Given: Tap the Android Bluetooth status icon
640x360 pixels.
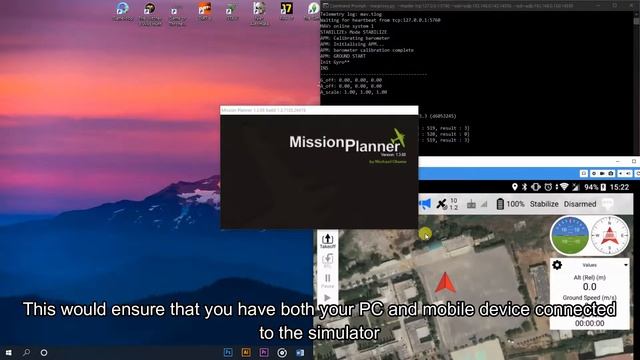Looking at the screenshot, I should coord(524,187).
